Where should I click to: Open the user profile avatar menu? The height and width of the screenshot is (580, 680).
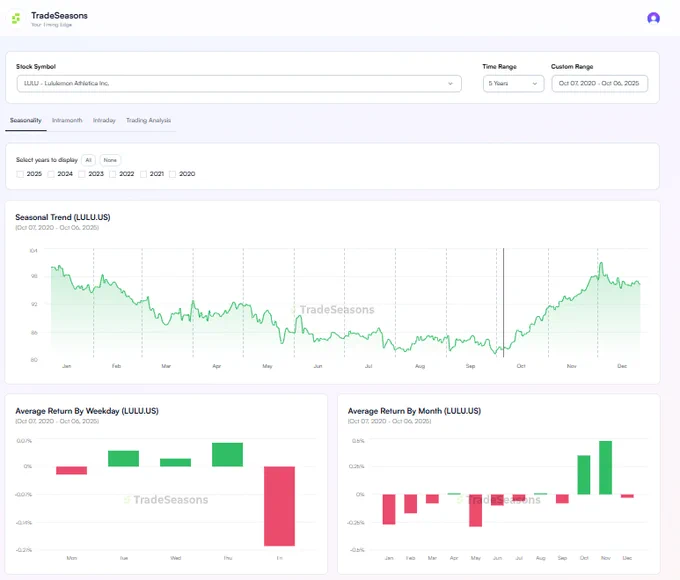point(653,18)
